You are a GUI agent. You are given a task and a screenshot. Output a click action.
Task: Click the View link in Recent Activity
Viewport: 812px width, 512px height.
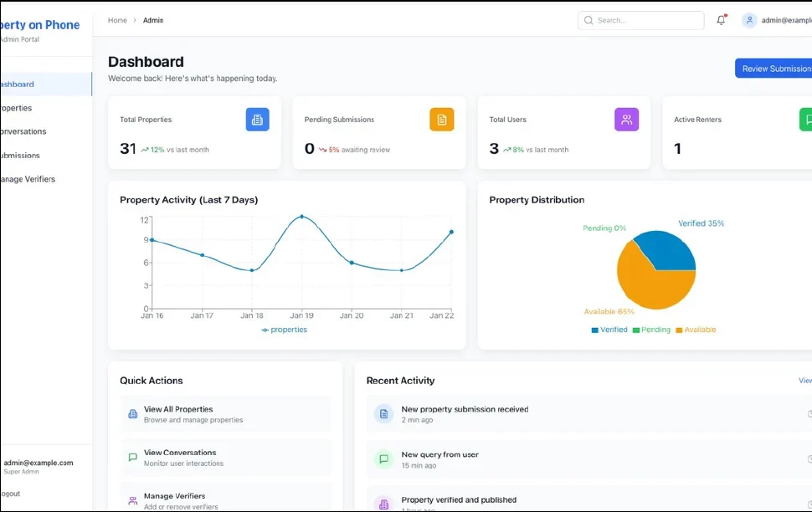(805, 381)
